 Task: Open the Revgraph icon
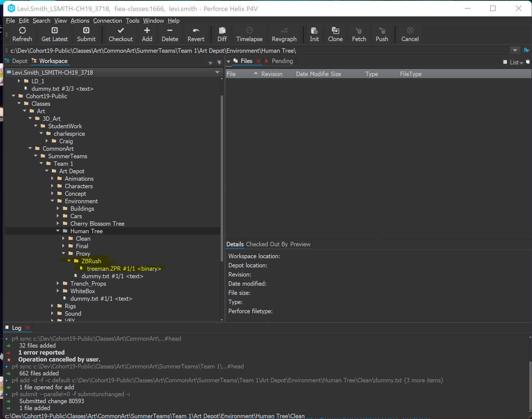(284, 30)
